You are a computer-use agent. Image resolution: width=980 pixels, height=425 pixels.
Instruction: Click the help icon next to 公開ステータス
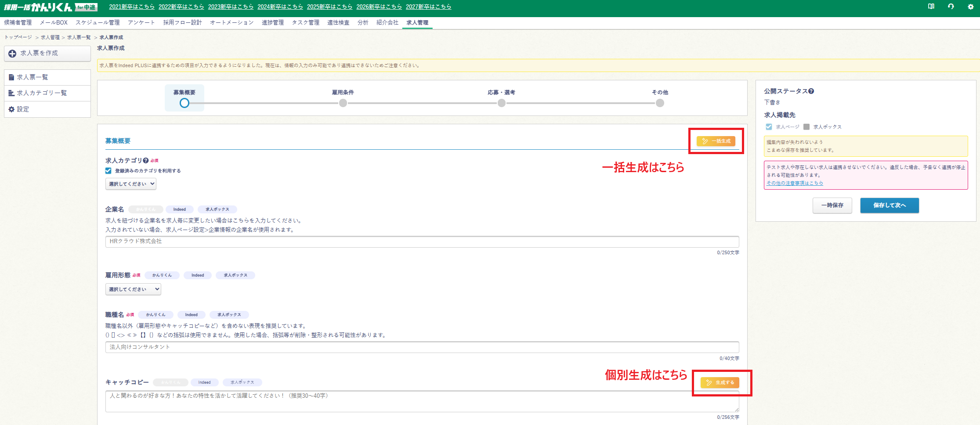tap(811, 91)
